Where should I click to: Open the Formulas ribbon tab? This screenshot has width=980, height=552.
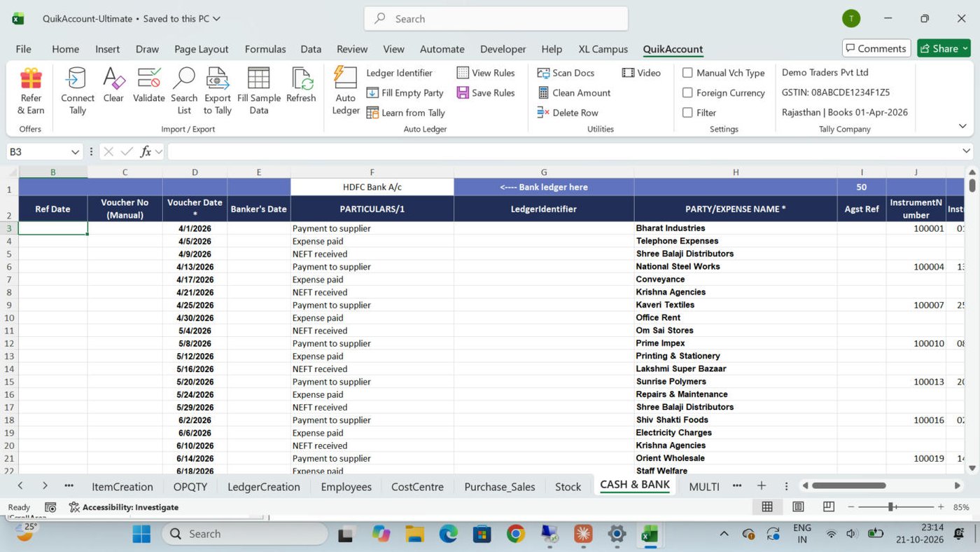click(x=265, y=49)
